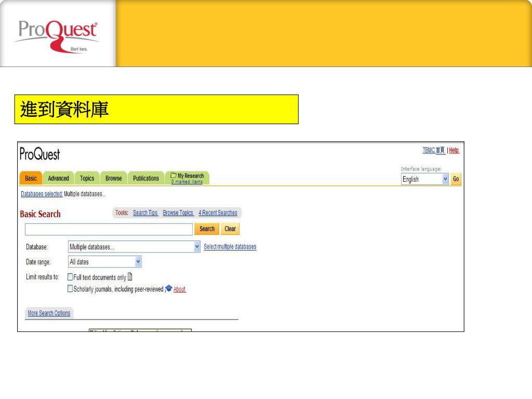Focus the Basic Search text field
This screenshot has width=532, height=399.
click(109, 229)
